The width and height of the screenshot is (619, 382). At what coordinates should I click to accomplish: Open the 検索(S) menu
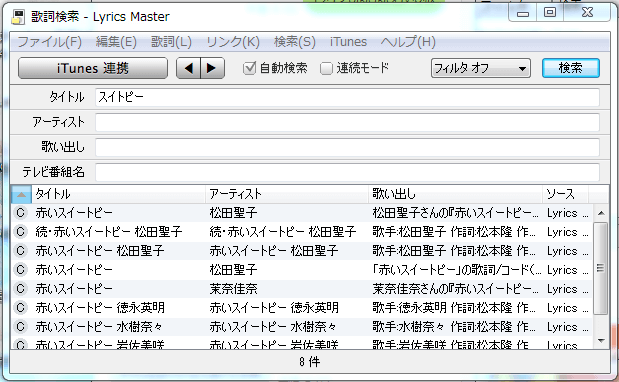[294, 42]
